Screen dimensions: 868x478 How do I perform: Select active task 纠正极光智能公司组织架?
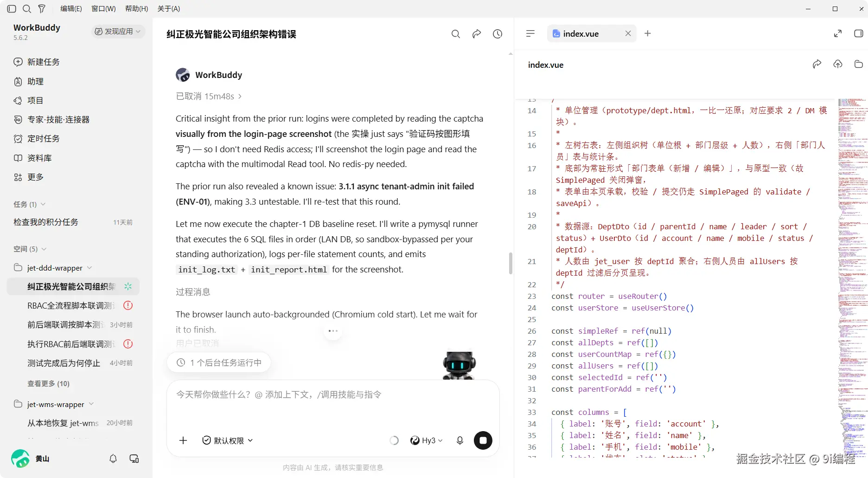[73, 287]
